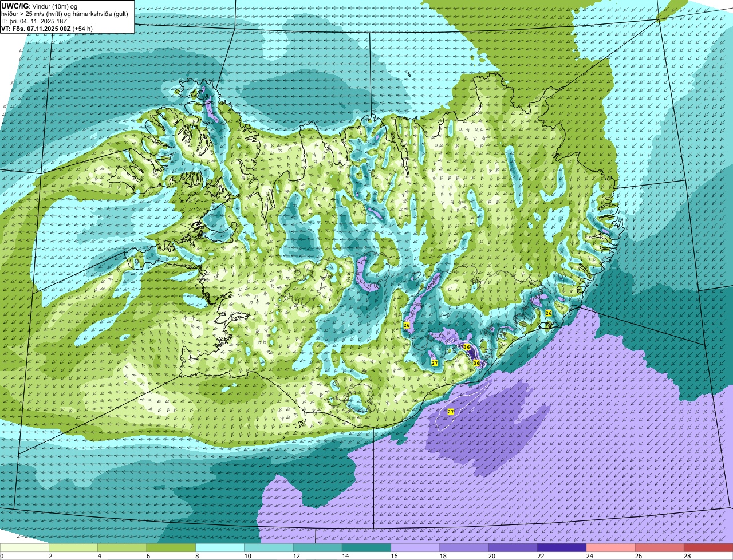This screenshot has height=560, width=733.
Task: Click the lavender 16–18 m/s legend swatch
Action: 415,548
